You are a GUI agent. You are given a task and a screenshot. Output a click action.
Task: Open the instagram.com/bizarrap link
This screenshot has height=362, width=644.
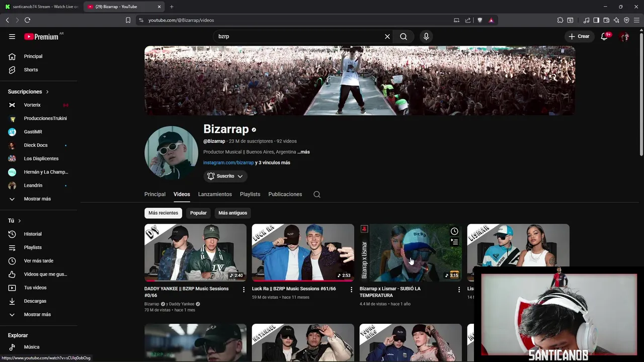click(228, 163)
